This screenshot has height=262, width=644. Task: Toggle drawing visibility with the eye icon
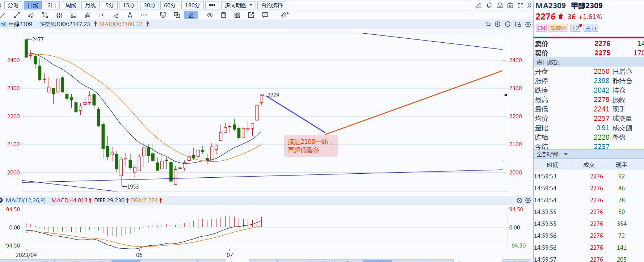[210, 15]
